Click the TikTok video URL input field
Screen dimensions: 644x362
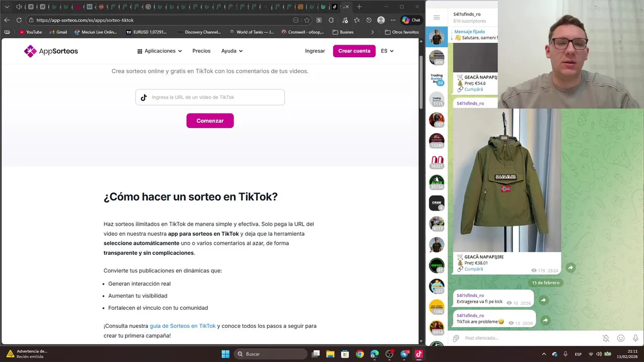pos(210,97)
